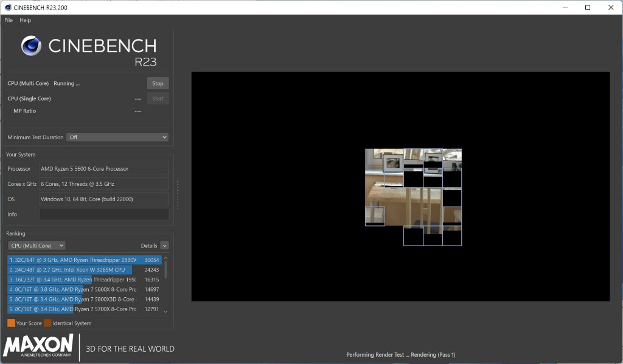Image resolution: width=623 pixels, height=364 pixels.
Task: Click the Cinebench title bar app icon
Action: (x=7, y=7)
